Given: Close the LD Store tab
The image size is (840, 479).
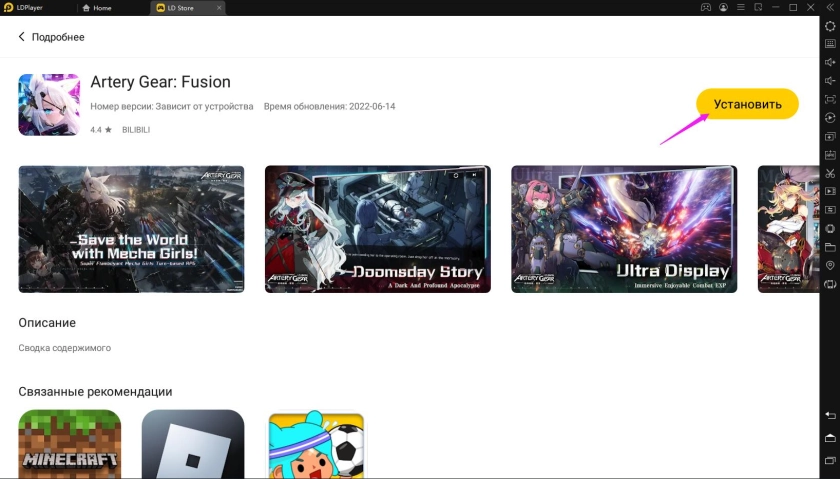Looking at the screenshot, I should (x=218, y=8).
